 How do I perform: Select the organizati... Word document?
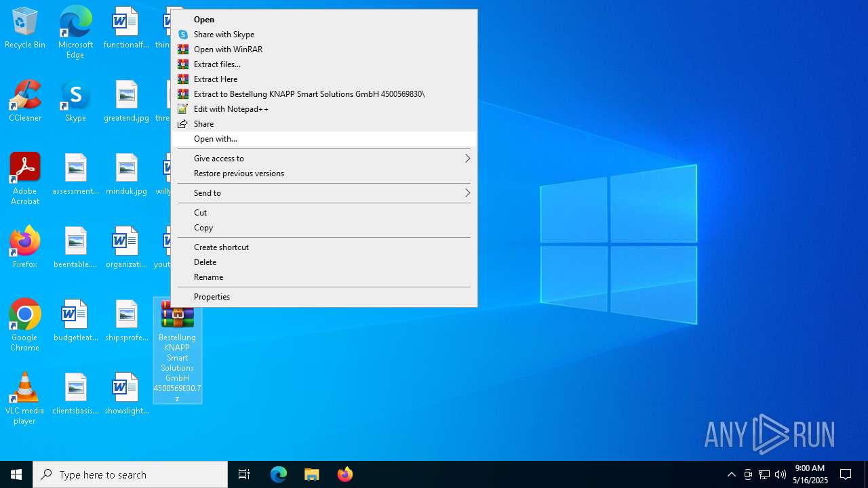point(126,248)
